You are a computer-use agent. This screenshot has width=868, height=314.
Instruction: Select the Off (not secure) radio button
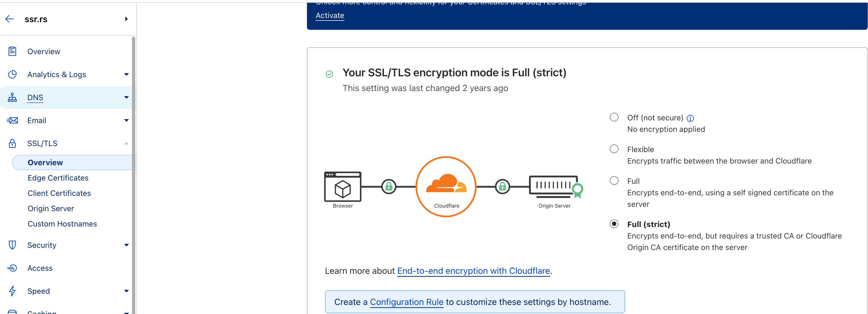coord(614,117)
